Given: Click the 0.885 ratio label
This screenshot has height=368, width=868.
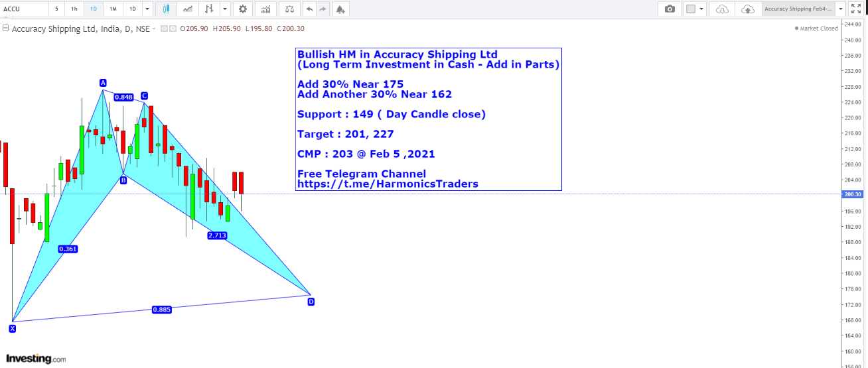Looking at the screenshot, I should [x=162, y=310].
